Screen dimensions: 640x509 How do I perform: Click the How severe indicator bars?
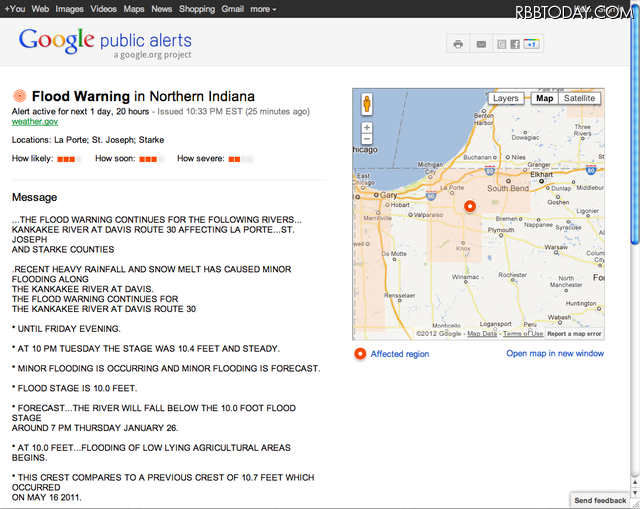(241, 159)
